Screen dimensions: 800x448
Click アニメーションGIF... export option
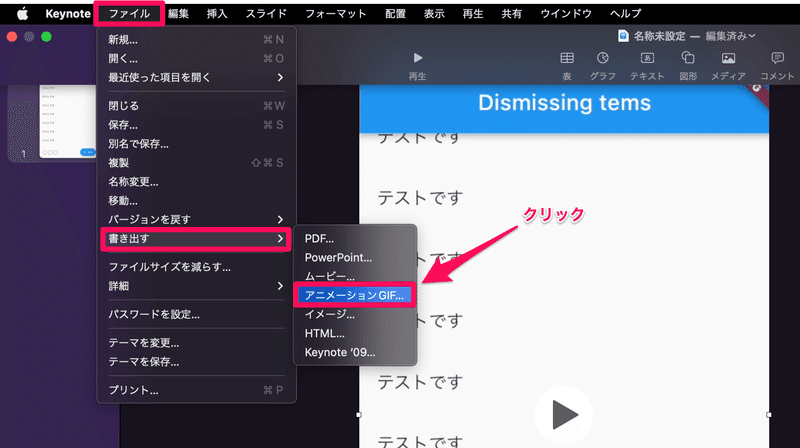click(355, 295)
